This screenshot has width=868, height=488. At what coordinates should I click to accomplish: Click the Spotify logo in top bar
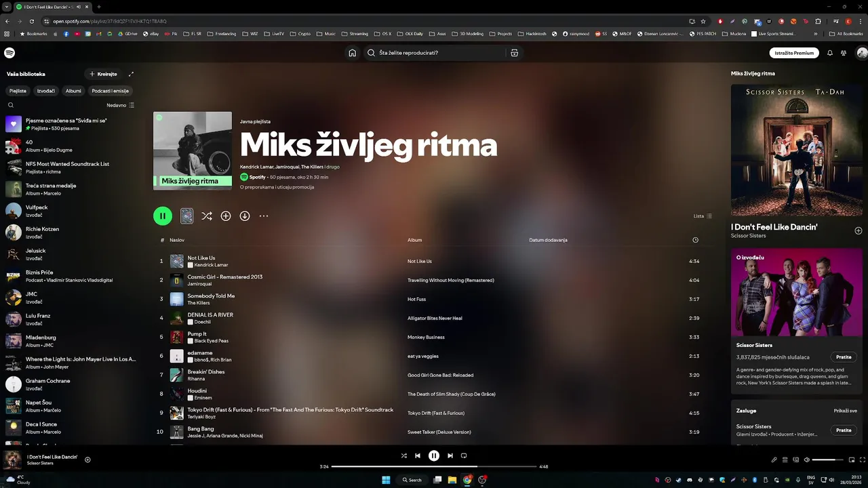[9, 53]
